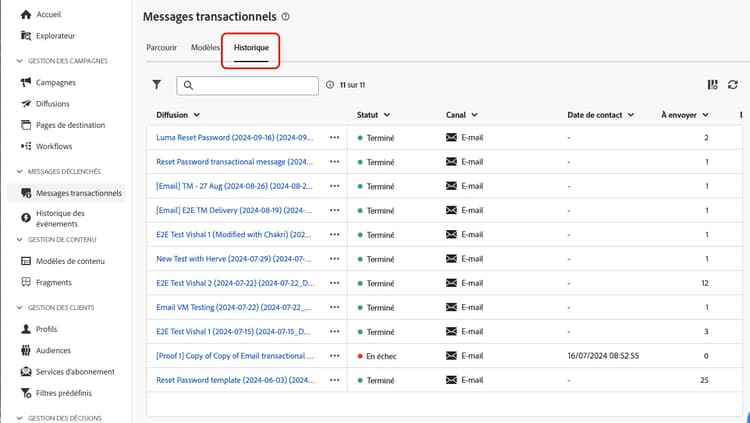Screen dimensions: 750x423
Task: Open the column configuration icon
Action: [x=712, y=86]
